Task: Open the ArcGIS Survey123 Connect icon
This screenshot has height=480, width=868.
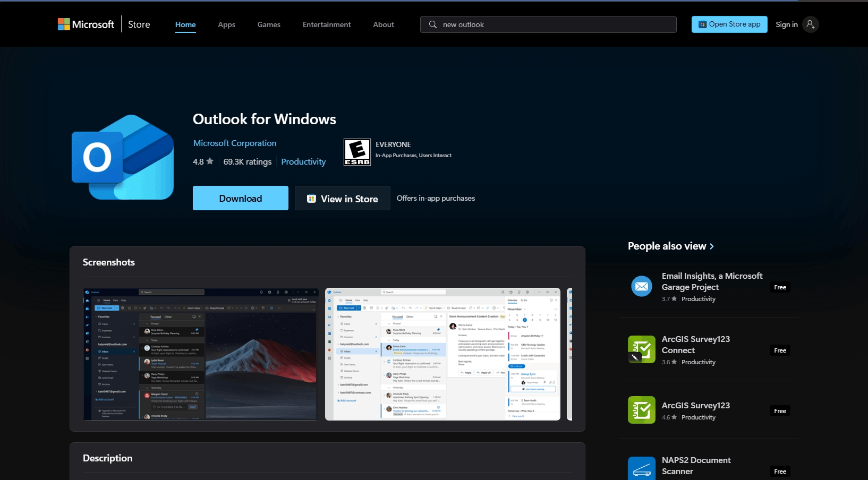Action: (x=642, y=349)
